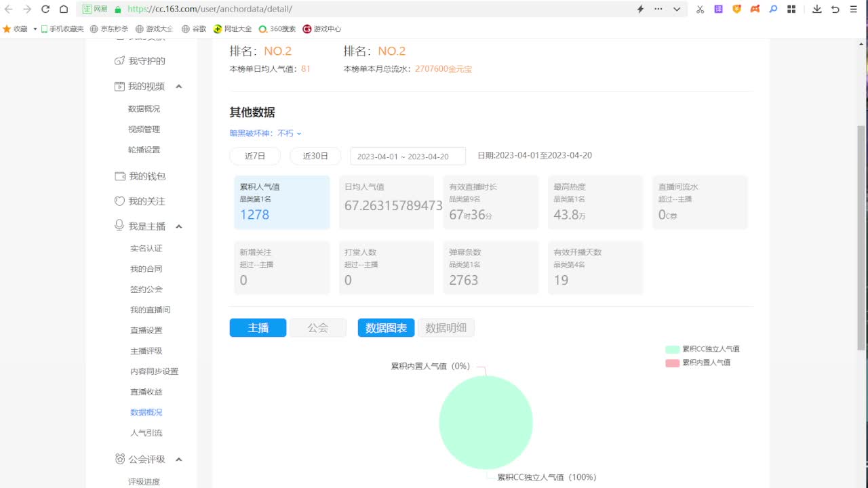Click the 我的关注 heart icon
The image size is (868, 488).
[x=120, y=201]
